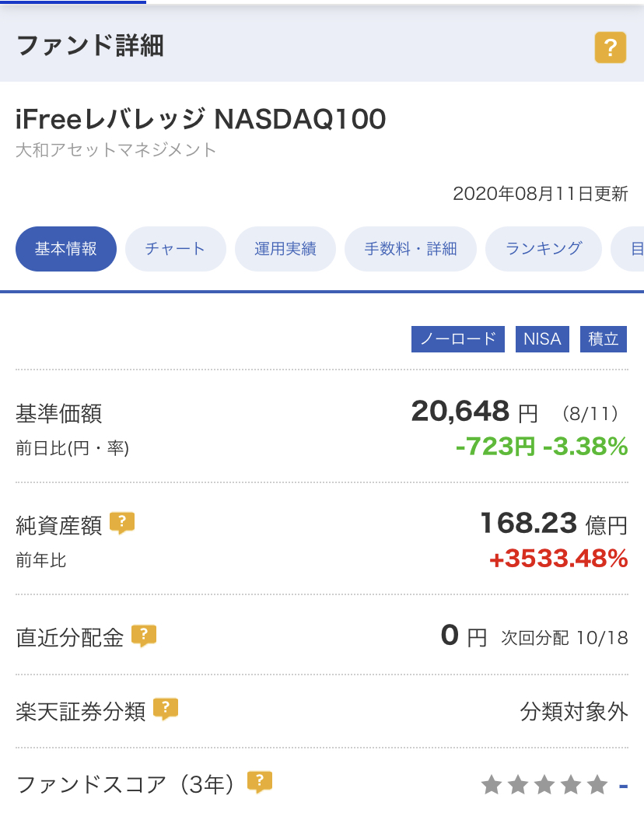This screenshot has height=813, width=644.
Task: Tap the help icon beside ファンドスコア（3年）
Action: [x=260, y=781]
